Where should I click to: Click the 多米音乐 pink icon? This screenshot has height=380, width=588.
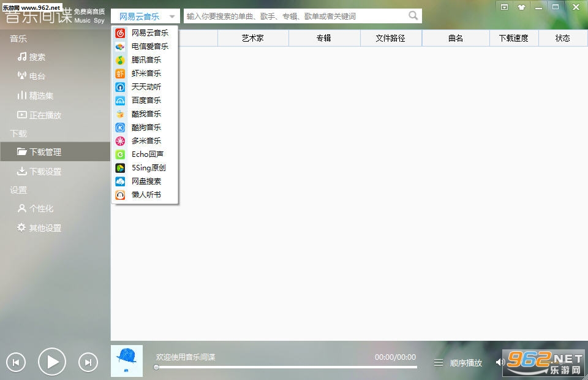pos(120,141)
